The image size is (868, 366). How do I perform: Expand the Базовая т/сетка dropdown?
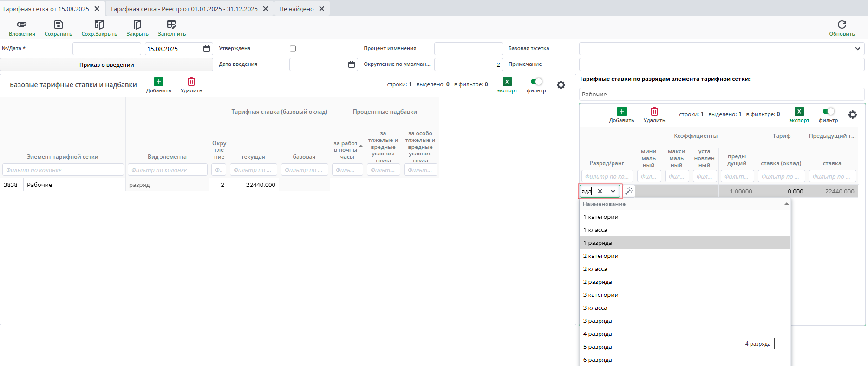(x=857, y=49)
